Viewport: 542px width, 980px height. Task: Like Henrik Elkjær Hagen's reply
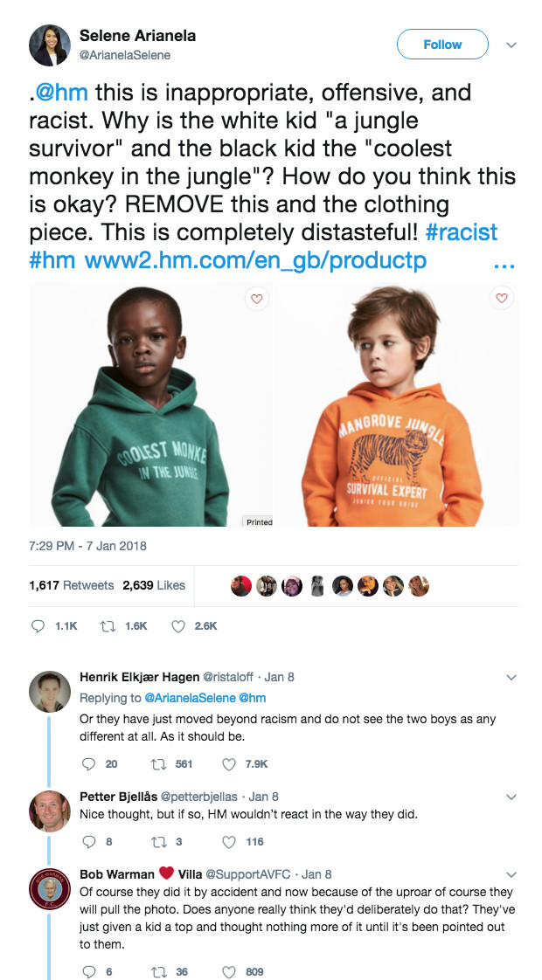pos(229,763)
